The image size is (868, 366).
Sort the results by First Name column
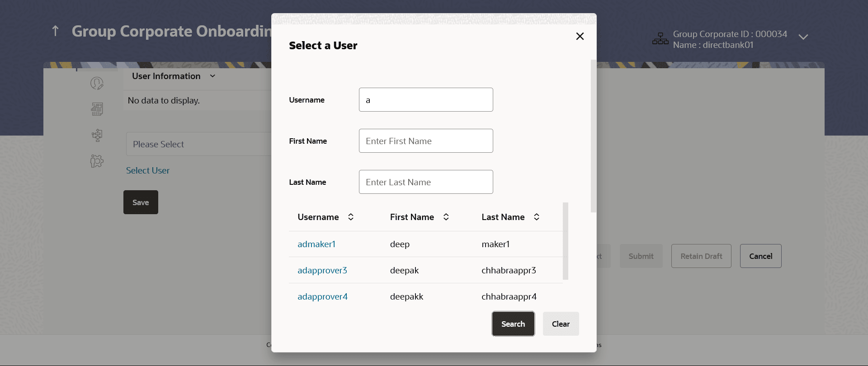pyautogui.click(x=446, y=217)
